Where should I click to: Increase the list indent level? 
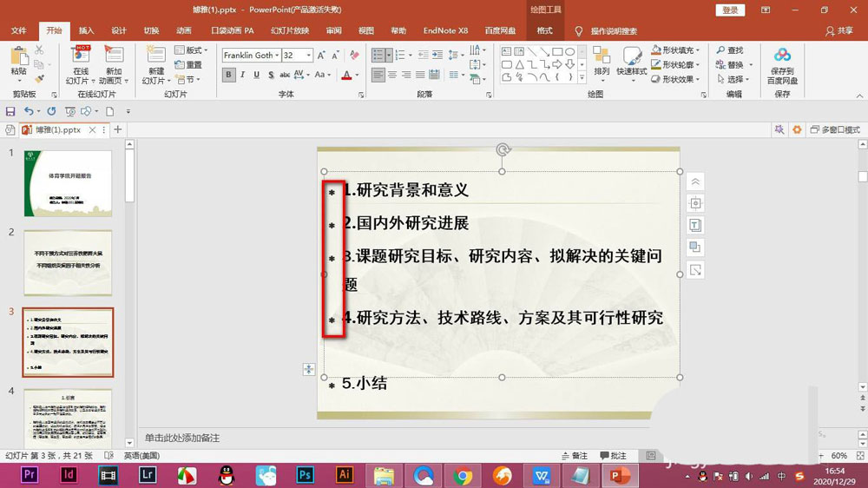pyautogui.click(x=437, y=55)
